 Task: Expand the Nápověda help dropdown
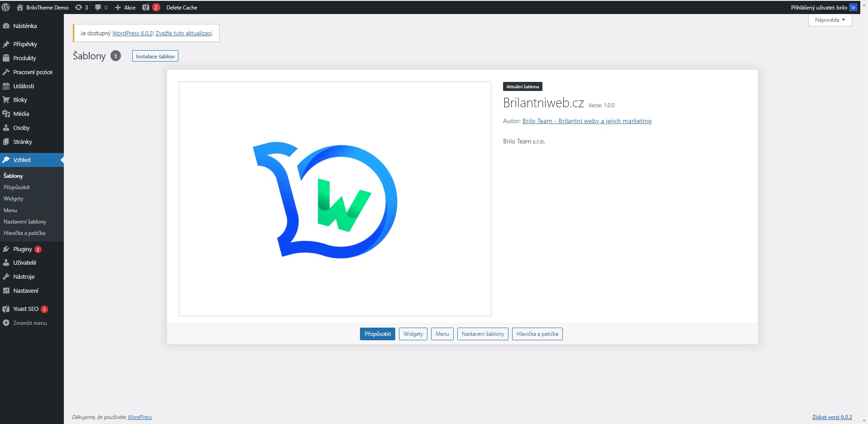point(830,20)
